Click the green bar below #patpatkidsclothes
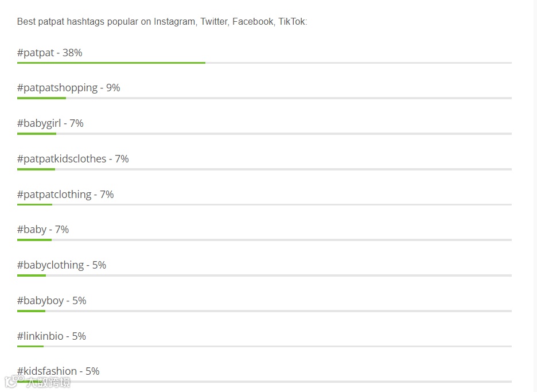Viewport: 537px width, 392px height. 36,169
